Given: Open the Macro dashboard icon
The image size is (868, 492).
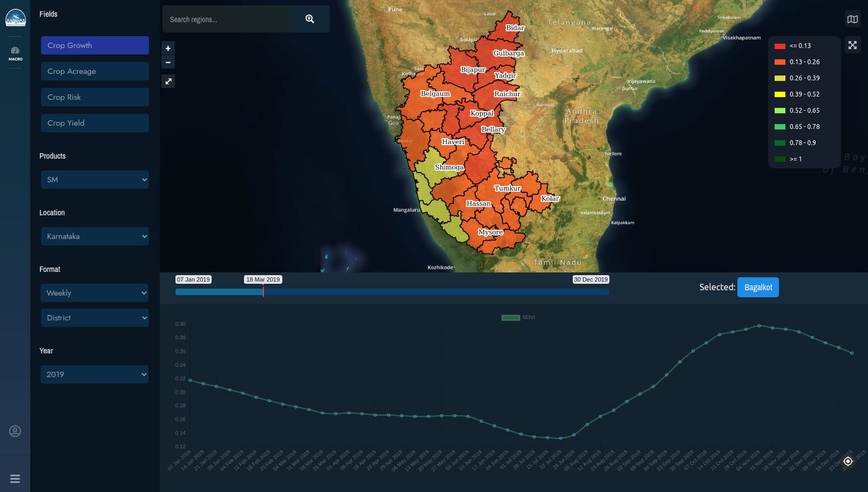Looking at the screenshot, I should 15,53.
